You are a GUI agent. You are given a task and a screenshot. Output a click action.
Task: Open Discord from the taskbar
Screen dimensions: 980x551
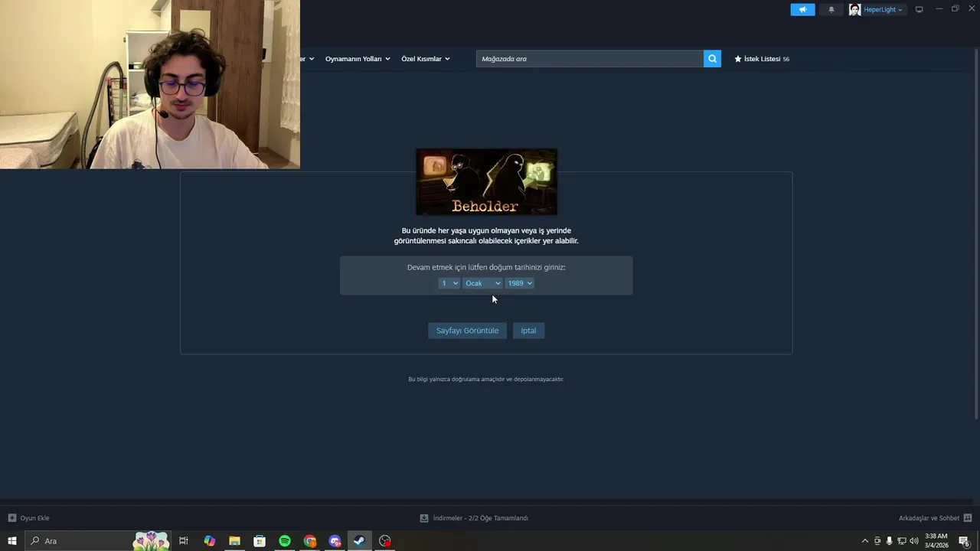[335, 541]
